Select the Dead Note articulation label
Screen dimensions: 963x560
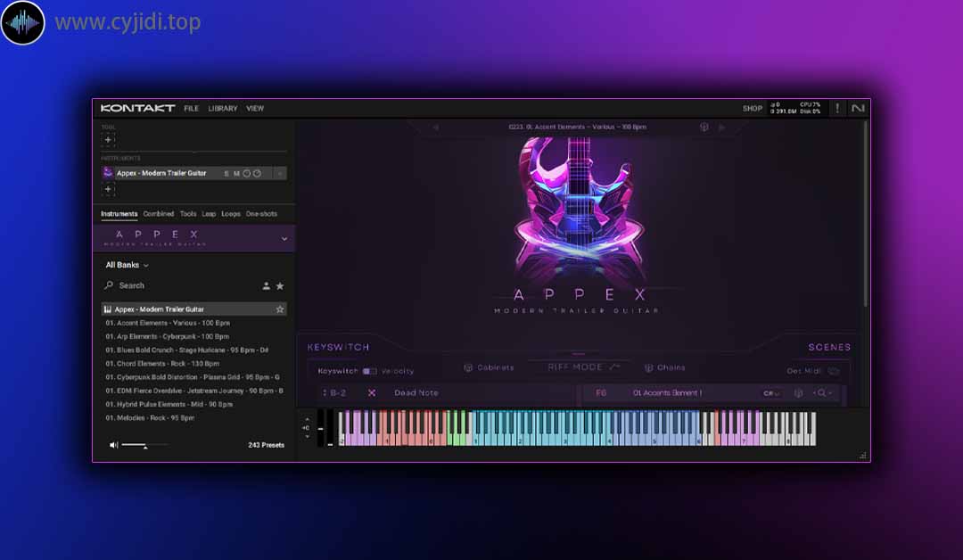pos(416,393)
